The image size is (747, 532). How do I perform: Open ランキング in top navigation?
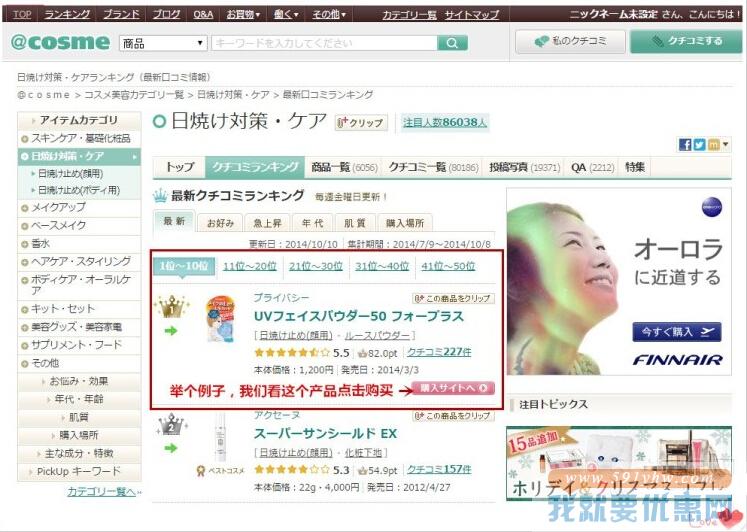point(67,14)
